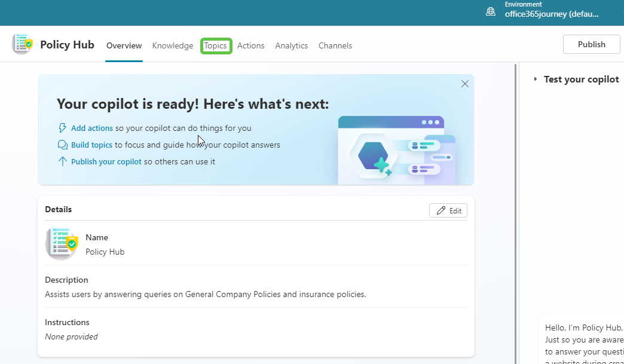Open the Channels section
Image resolution: width=624 pixels, height=364 pixels.
[x=335, y=45]
